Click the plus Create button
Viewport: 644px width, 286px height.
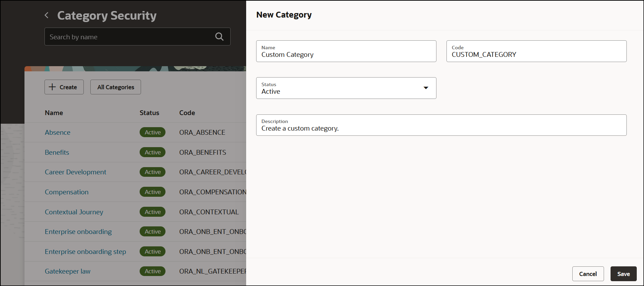coord(64,87)
